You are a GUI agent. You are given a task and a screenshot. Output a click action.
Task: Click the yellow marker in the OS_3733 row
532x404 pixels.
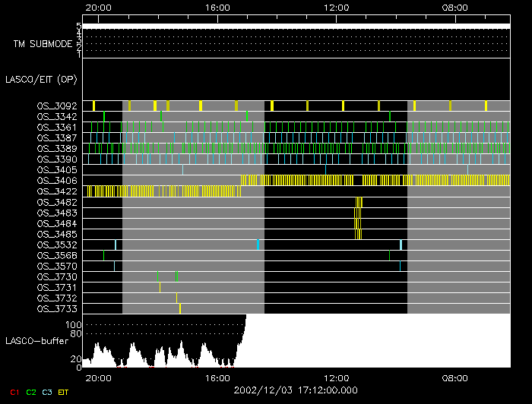180,309
